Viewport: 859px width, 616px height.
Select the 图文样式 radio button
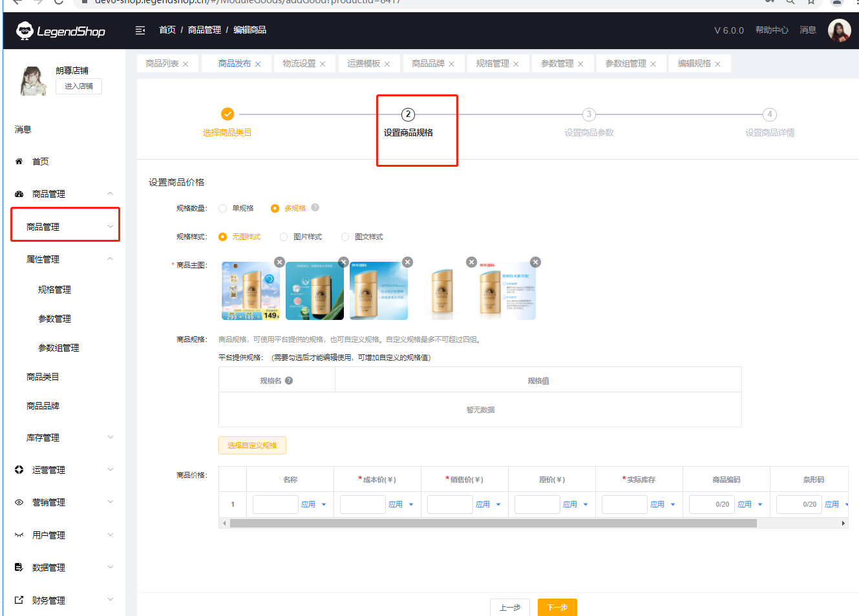(345, 237)
